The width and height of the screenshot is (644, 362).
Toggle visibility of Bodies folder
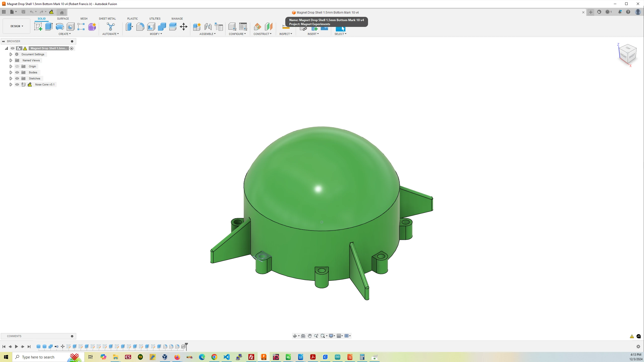(x=17, y=72)
